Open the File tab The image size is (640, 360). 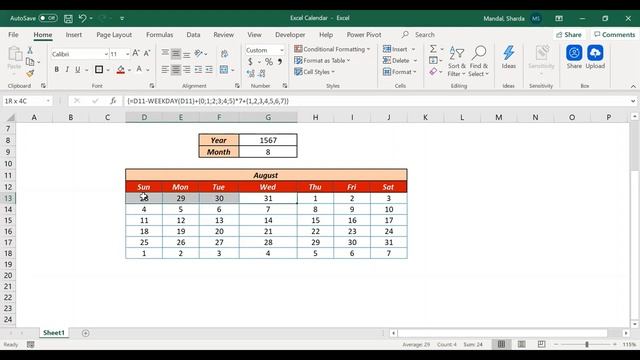[x=13, y=35]
